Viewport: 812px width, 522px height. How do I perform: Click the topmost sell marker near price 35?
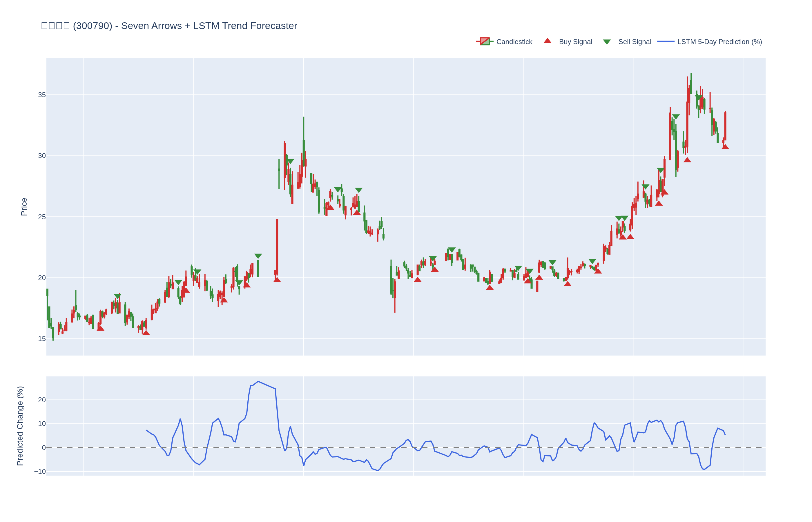tap(699, 97)
